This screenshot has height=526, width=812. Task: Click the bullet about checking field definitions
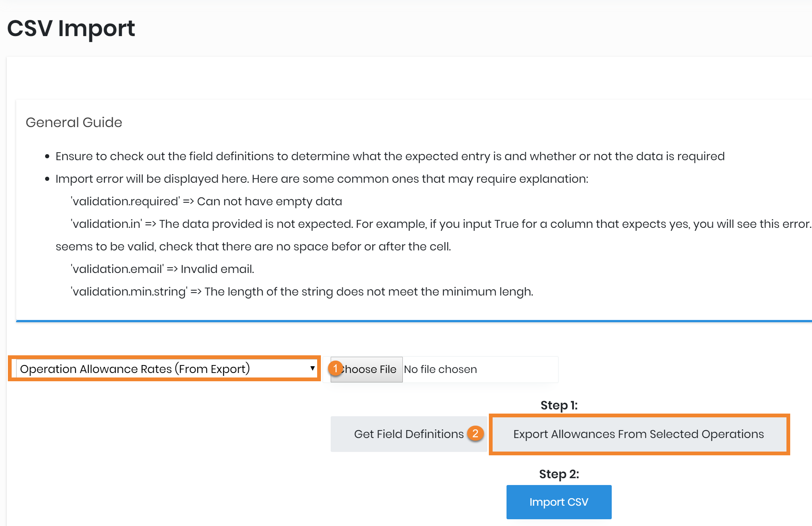click(390, 156)
